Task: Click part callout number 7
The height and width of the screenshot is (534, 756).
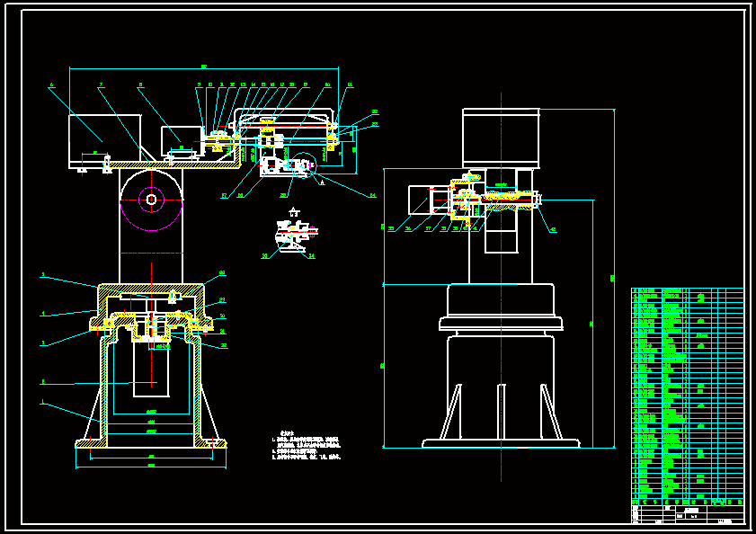Action: point(101,85)
